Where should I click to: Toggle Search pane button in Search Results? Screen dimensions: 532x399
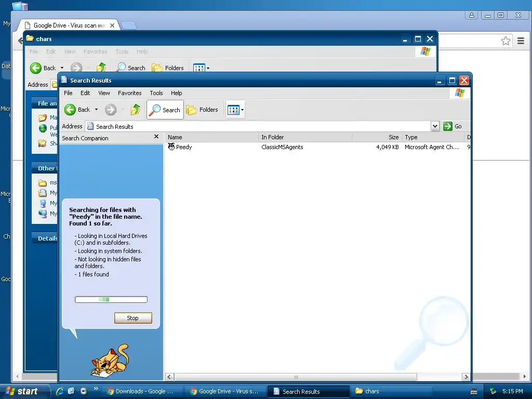(x=165, y=110)
